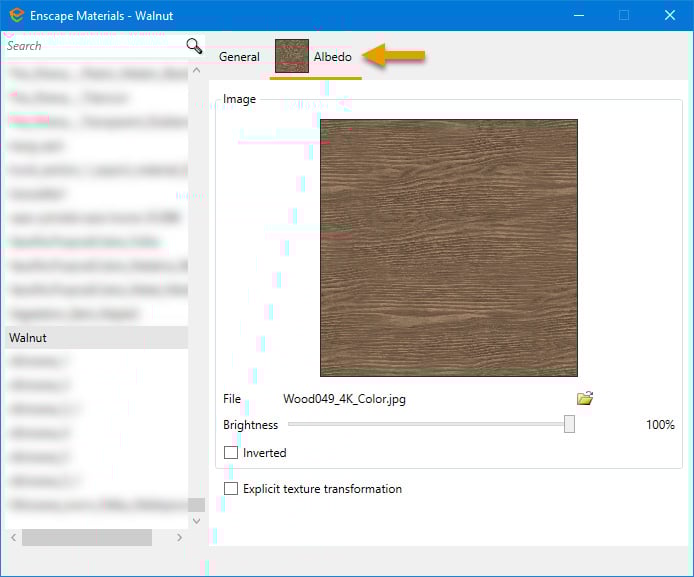Click into the Search input field
694x577 pixels.
pos(90,46)
